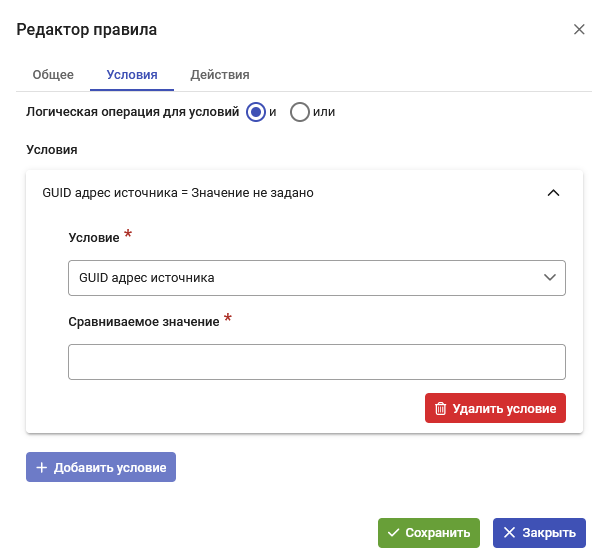Open the Условие dropdown list

coord(317,278)
